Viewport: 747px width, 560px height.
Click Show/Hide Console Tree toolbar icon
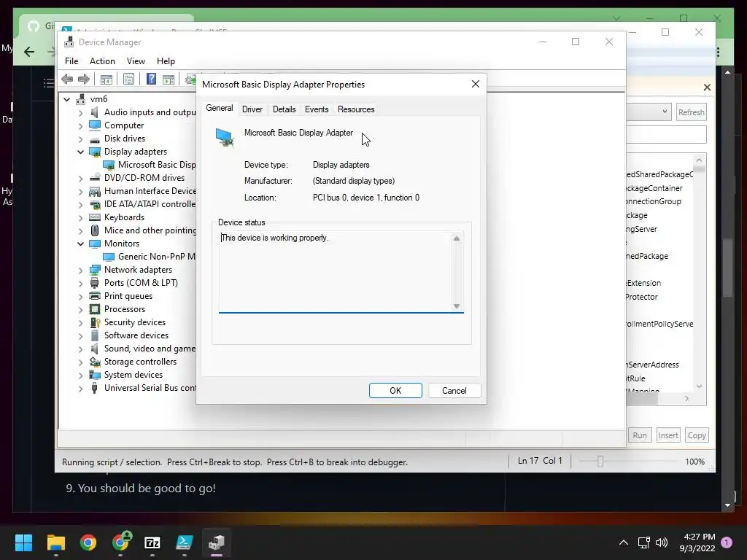coord(107,79)
